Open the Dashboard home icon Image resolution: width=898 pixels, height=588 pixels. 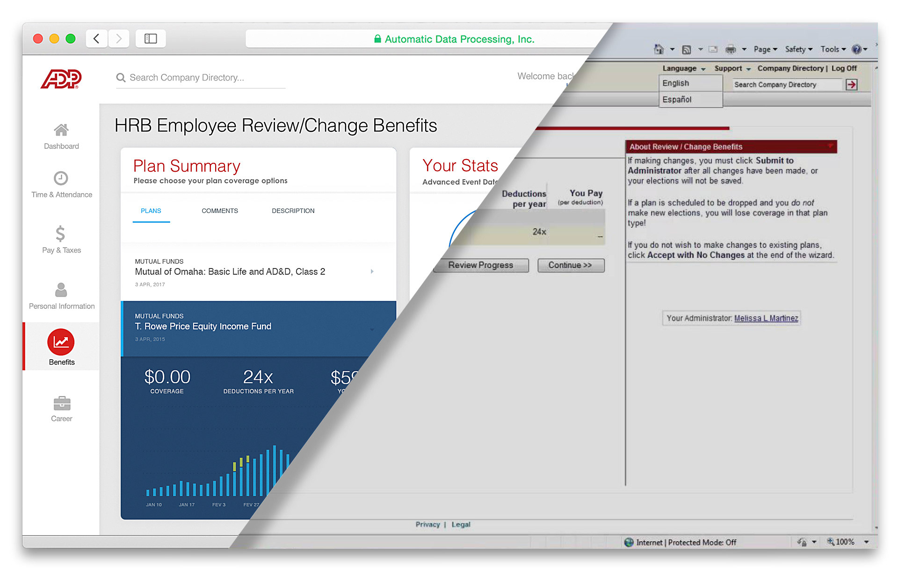point(61,130)
